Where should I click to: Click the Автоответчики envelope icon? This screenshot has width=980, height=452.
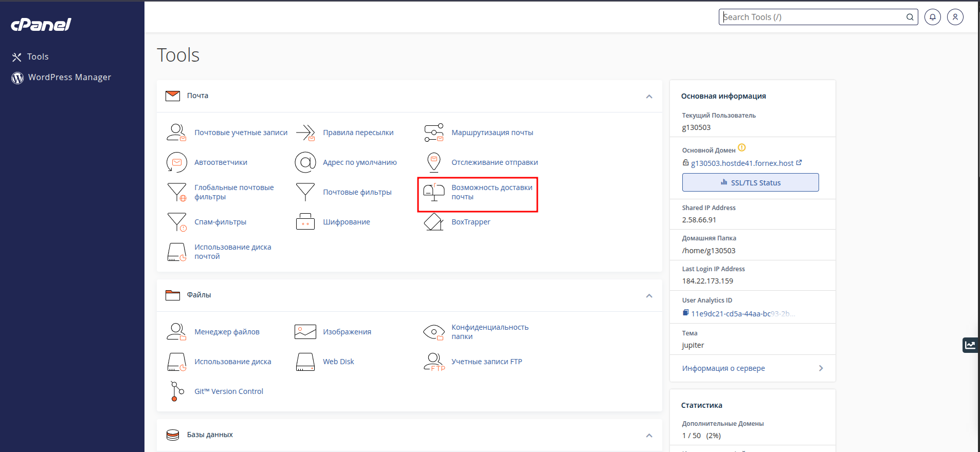pyautogui.click(x=176, y=162)
